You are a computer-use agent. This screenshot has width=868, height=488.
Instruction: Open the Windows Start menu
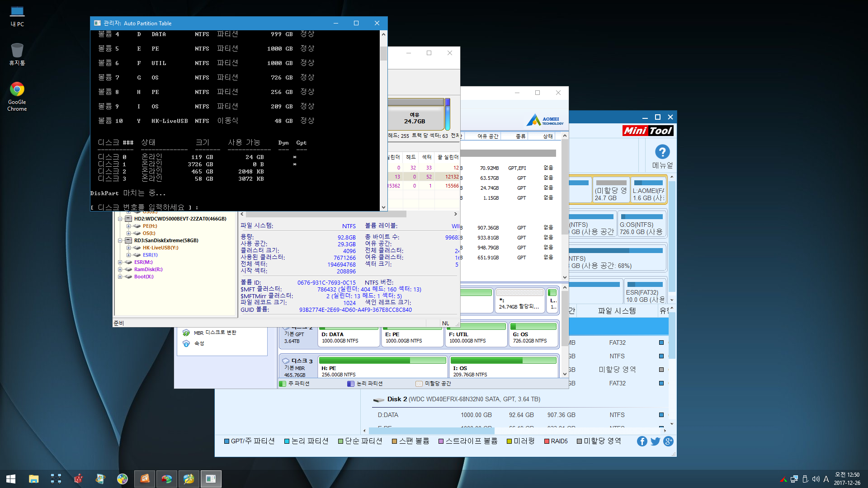click(11, 479)
